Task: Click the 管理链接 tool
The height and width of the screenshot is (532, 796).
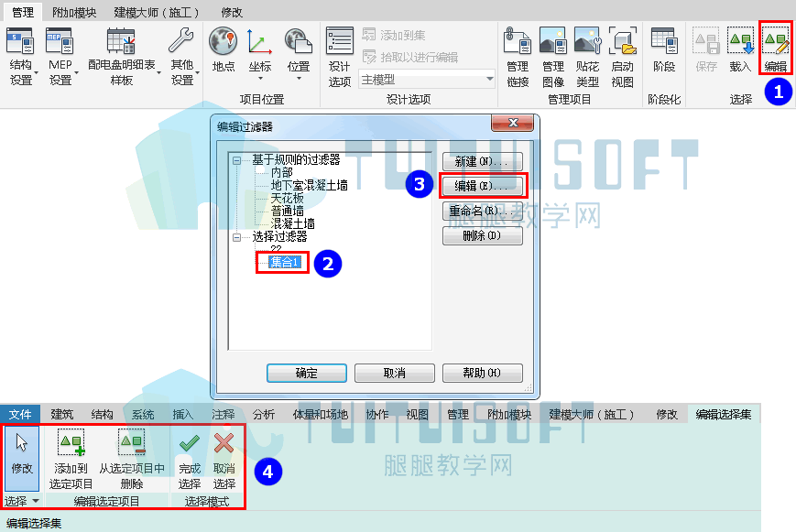Action: tap(518, 57)
